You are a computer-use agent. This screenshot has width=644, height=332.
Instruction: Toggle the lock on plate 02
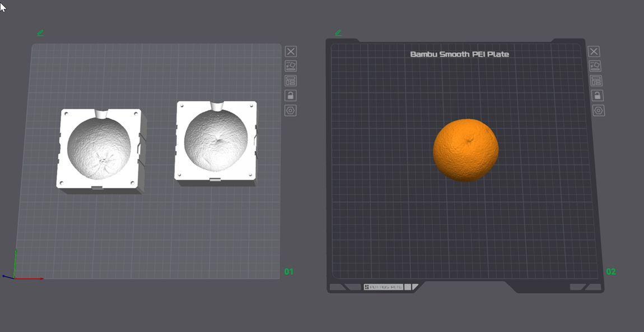[x=597, y=95]
